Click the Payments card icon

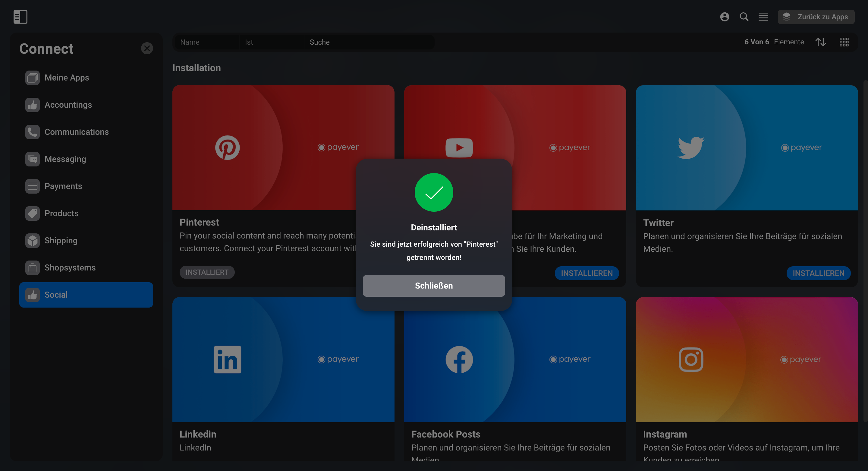pyautogui.click(x=32, y=186)
